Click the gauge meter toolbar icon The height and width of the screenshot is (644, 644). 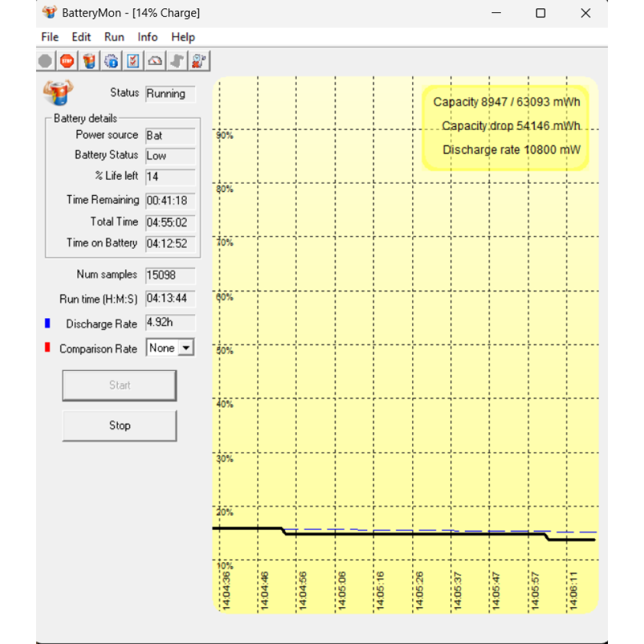pyautogui.click(x=155, y=61)
